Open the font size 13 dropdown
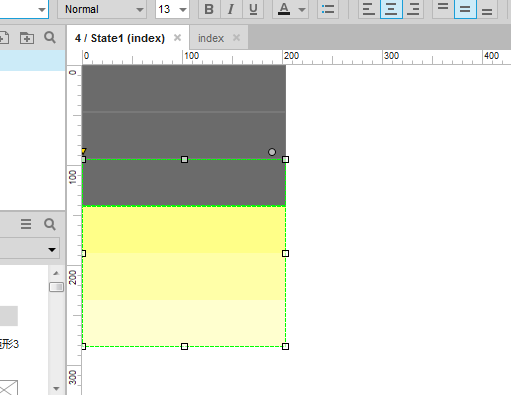The height and width of the screenshot is (395, 511). tap(172, 9)
